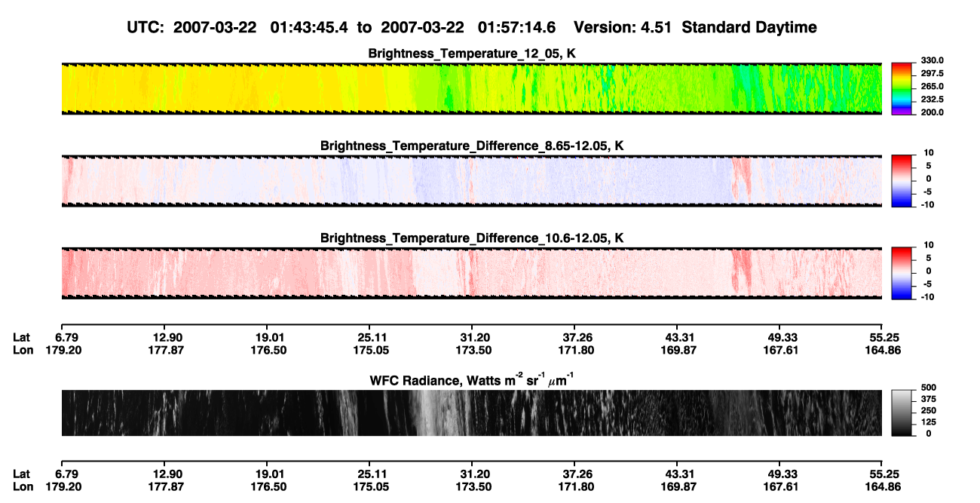Select the rainbow colorbar for Brightness_Temperature_12_05
The image size is (980, 503).
[901, 87]
